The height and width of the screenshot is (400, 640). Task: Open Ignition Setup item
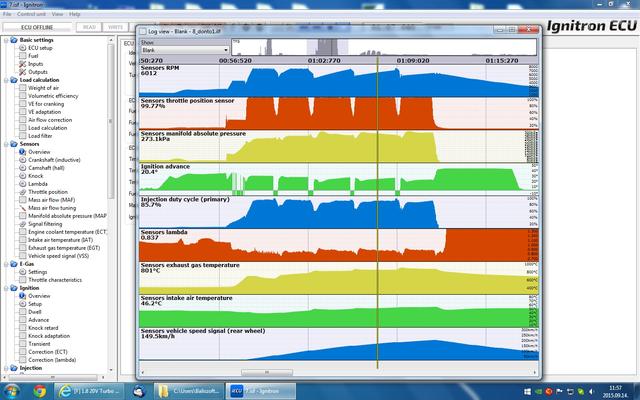pos(35,304)
